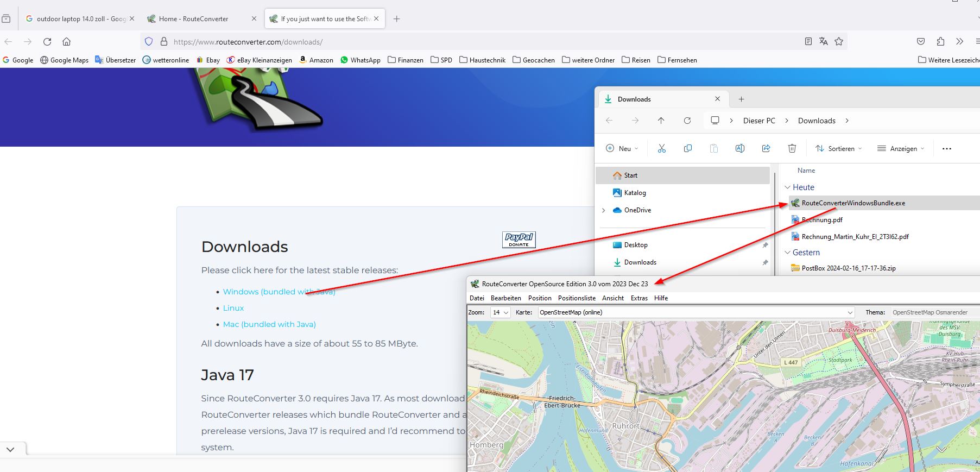Image resolution: width=980 pixels, height=472 pixels.
Task: Click the Windows (bundled with Java) link
Action: click(279, 292)
